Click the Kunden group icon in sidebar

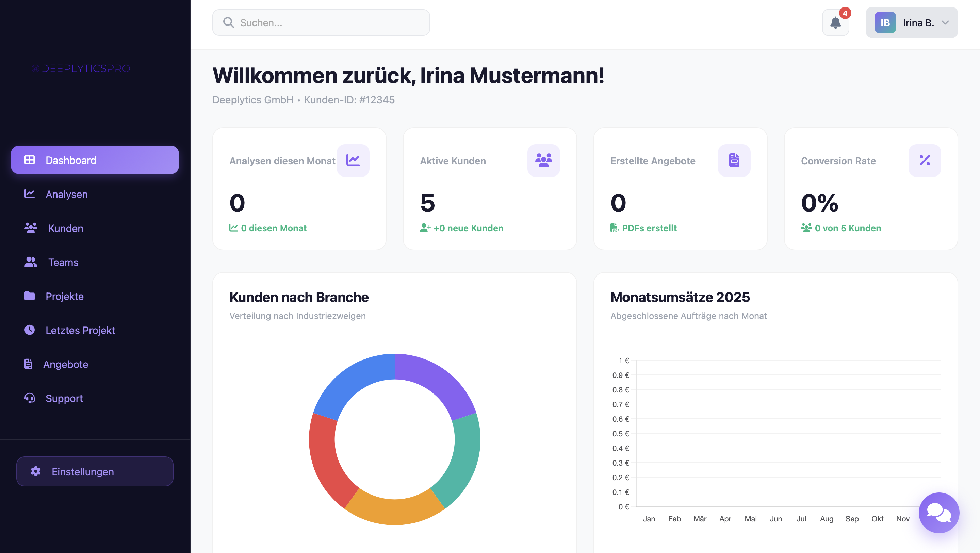(31, 228)
